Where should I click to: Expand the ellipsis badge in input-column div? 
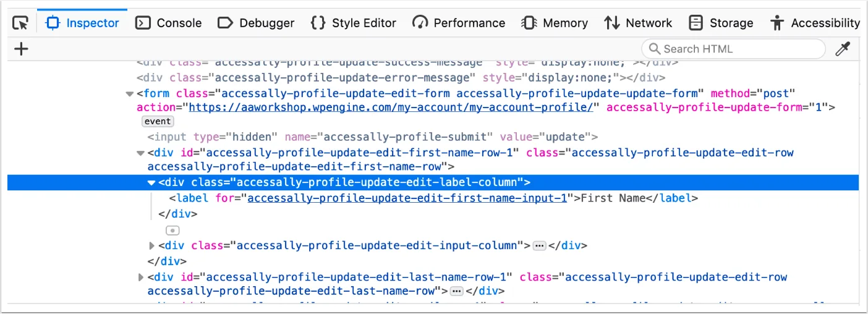click(x=540, y=246)
